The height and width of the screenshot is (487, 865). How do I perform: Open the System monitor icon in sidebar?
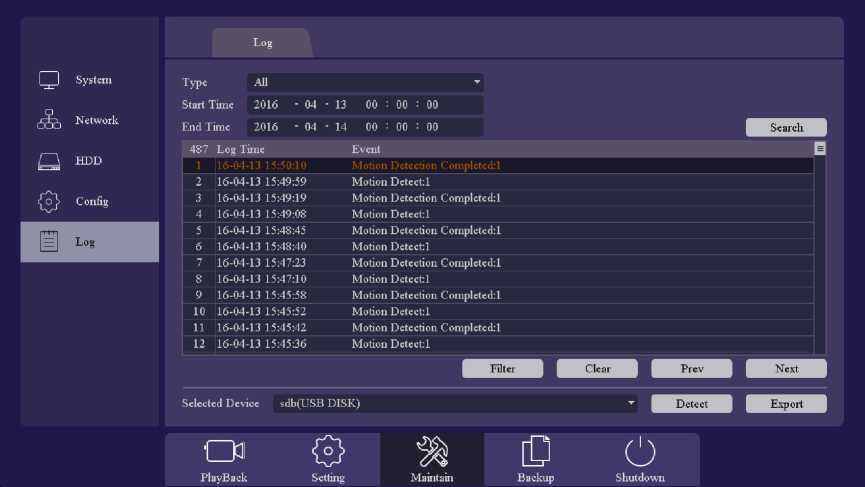(49, 80)
